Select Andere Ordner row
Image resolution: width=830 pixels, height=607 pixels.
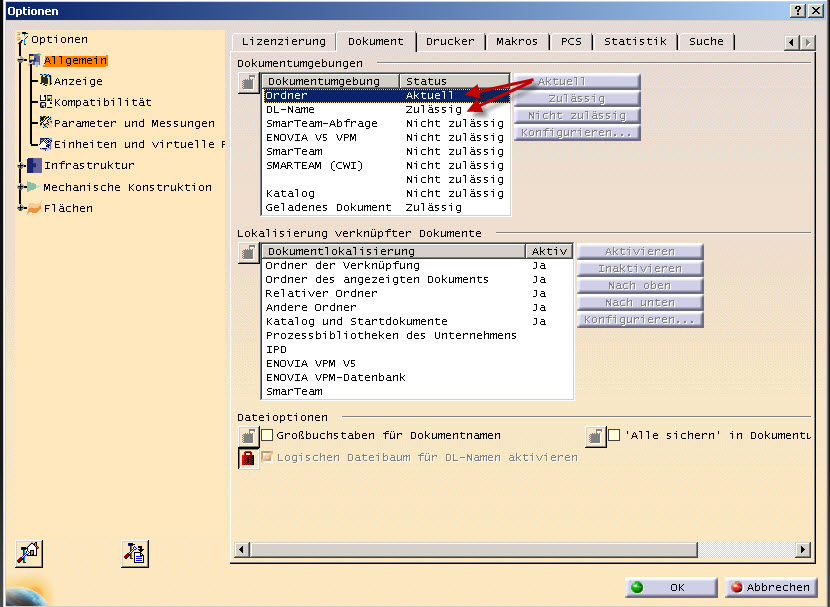pos(418,307)
